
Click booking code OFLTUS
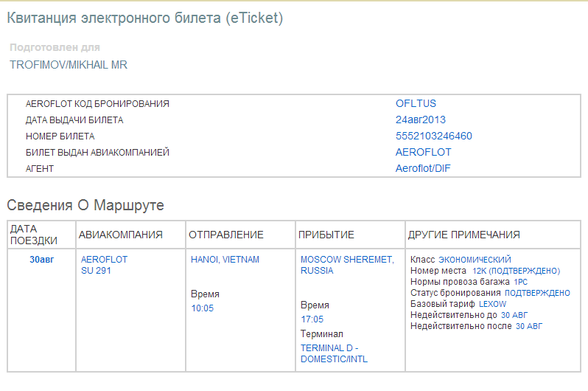pos(416,104)
